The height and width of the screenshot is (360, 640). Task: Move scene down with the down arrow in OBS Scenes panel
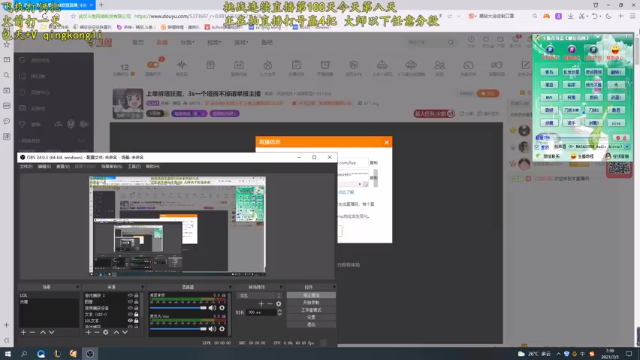[x=51, y=332]
